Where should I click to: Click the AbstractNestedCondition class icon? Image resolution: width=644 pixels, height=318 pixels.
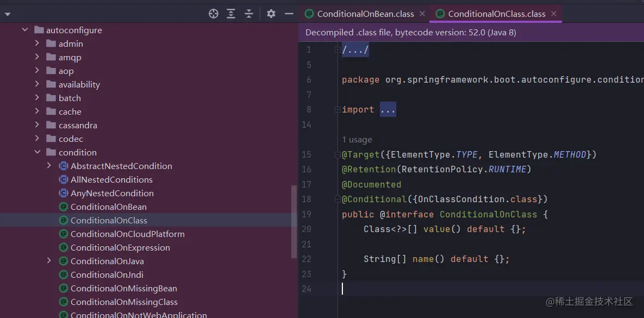point(63,166)
